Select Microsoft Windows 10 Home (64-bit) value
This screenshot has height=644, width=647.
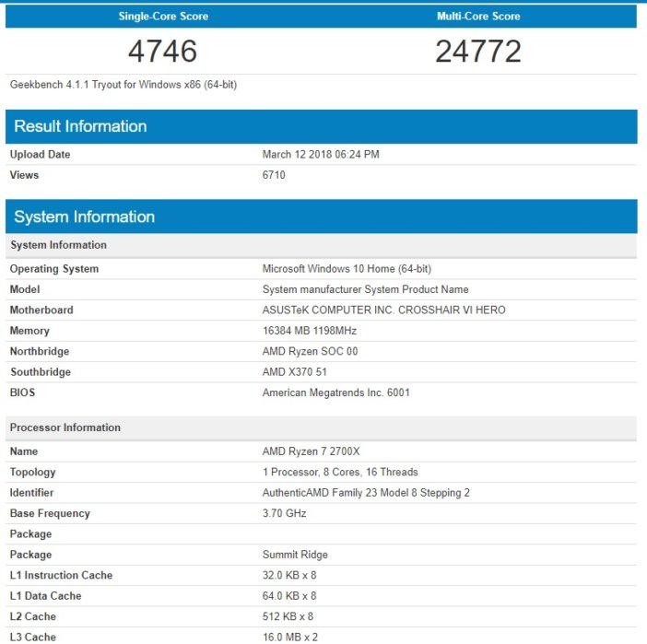(x=347, y=269)
